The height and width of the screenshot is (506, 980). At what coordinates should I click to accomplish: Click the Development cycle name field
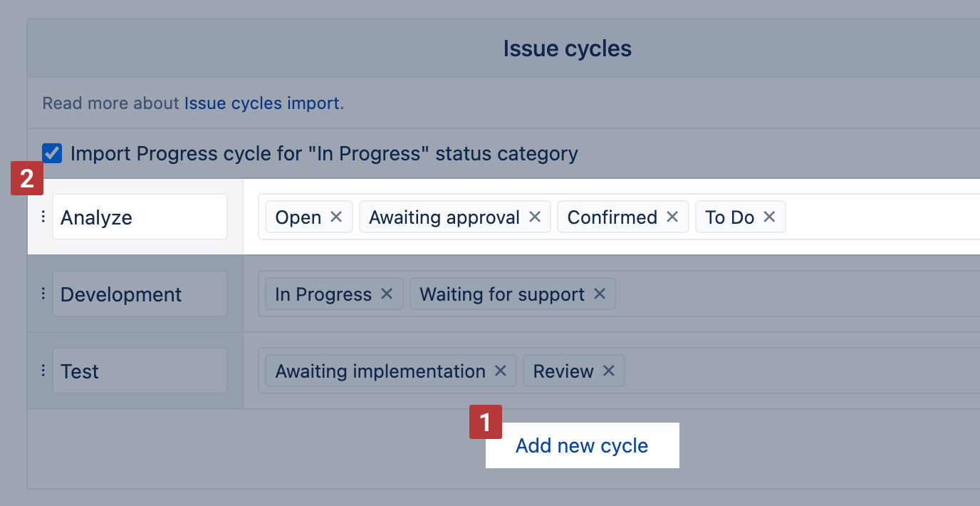(x=139, y=294)
